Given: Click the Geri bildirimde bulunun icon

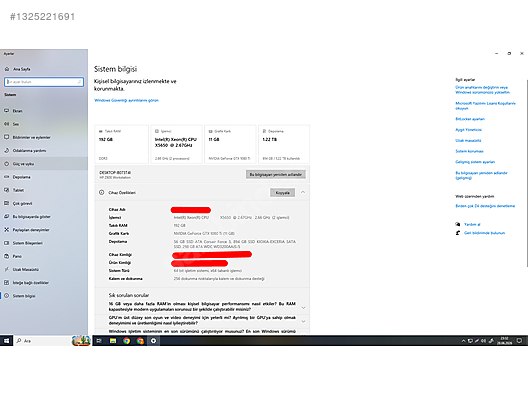Looking at the screenshot, I should (x=458, y=233).
